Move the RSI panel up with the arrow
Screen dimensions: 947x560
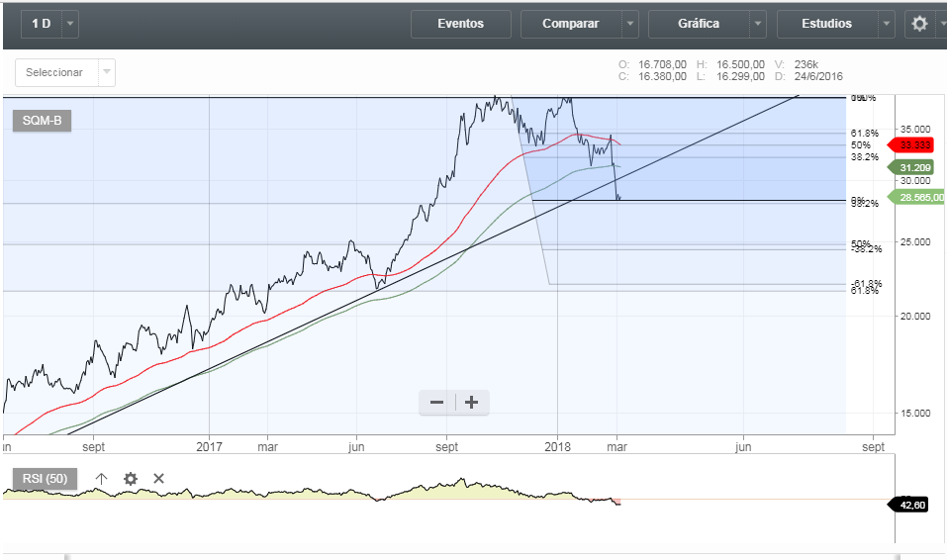(x=102, y=479)
